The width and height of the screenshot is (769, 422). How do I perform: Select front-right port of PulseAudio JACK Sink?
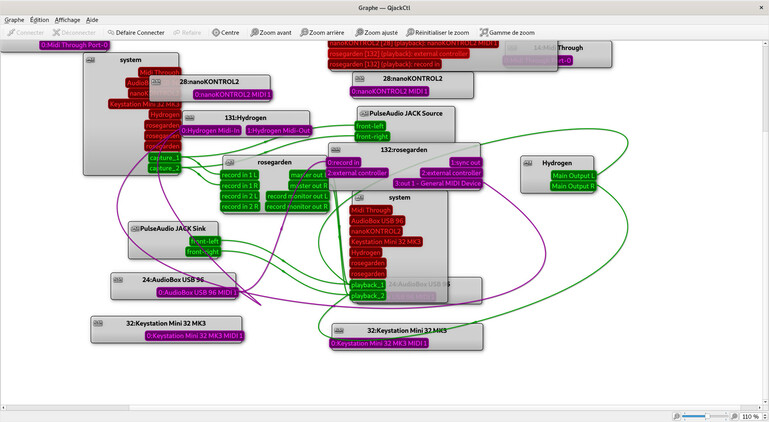[x=203, y=252]
